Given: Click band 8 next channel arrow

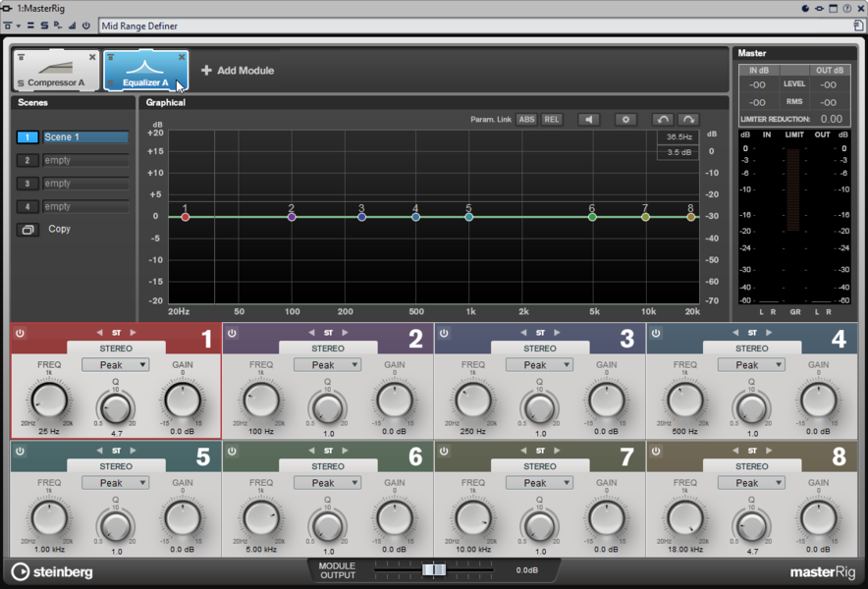Looking at the screenshot, I should (x=769, y=451).
